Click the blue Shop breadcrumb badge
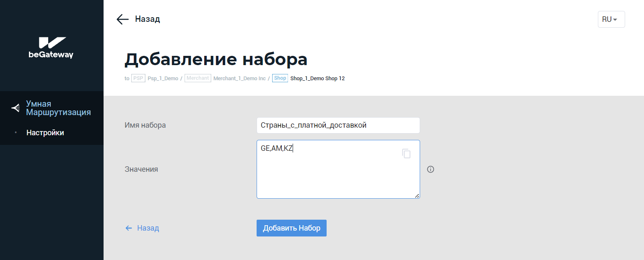 280,78
